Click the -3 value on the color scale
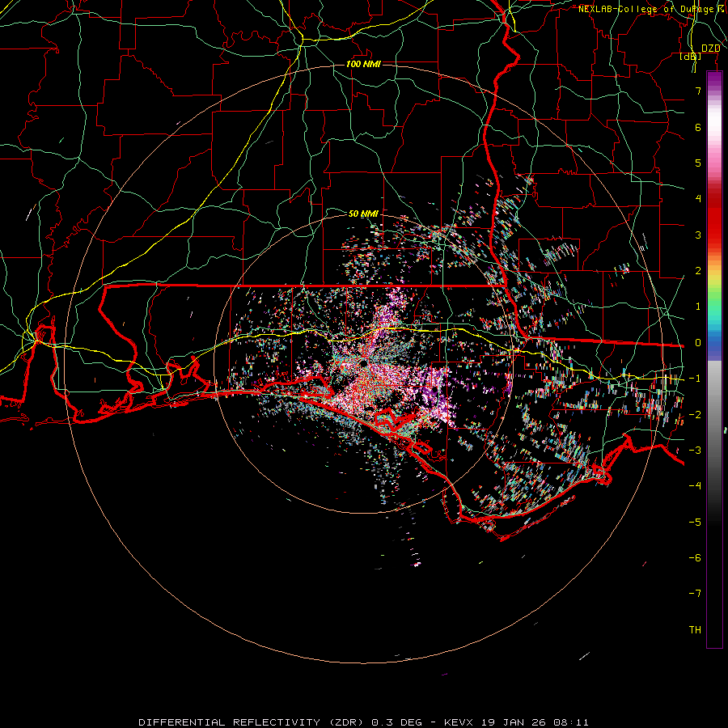This screenshot has height=728, width=728. pyautogui.click(x=695, y=451)
